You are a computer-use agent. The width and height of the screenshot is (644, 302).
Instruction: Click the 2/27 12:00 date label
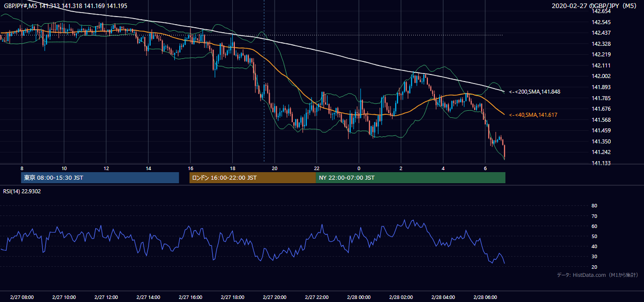(106, 297)
